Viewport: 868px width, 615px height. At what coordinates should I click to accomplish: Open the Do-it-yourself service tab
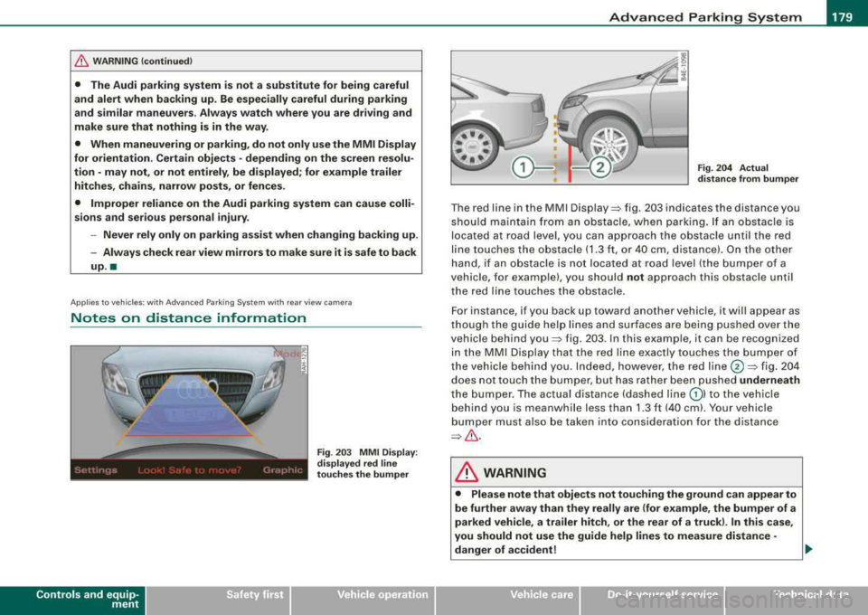(652, 600)
